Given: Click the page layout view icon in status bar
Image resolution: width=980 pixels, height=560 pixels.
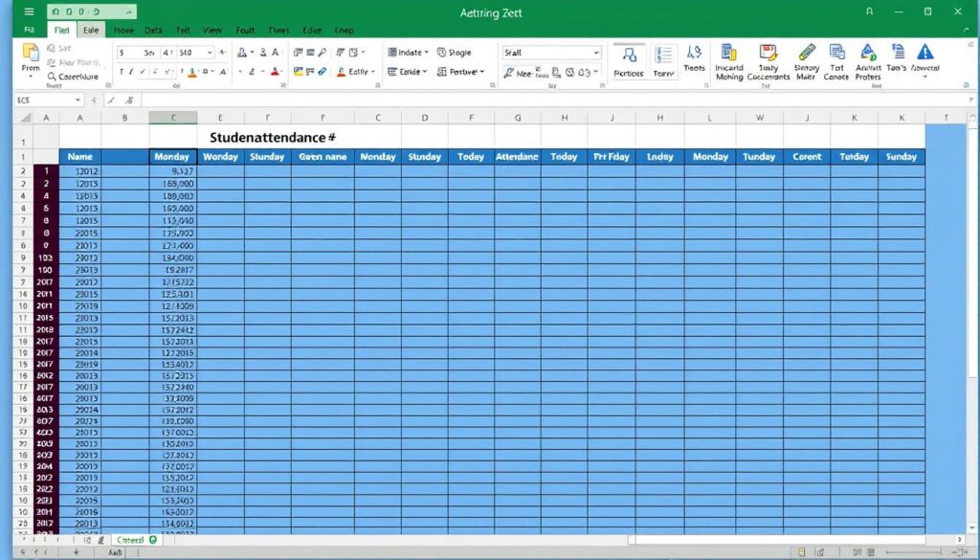Looking at the screenshot, I should tap(820, 552).
